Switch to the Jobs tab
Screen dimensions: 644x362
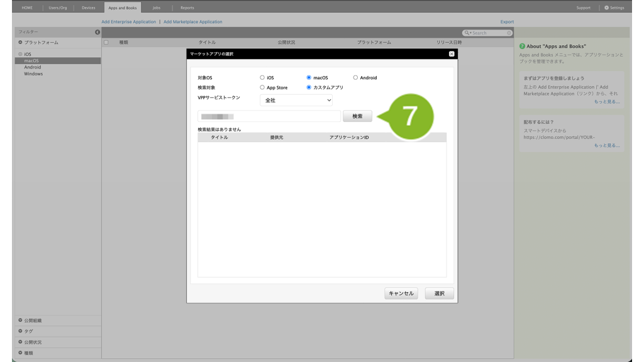tap(157, 8)
